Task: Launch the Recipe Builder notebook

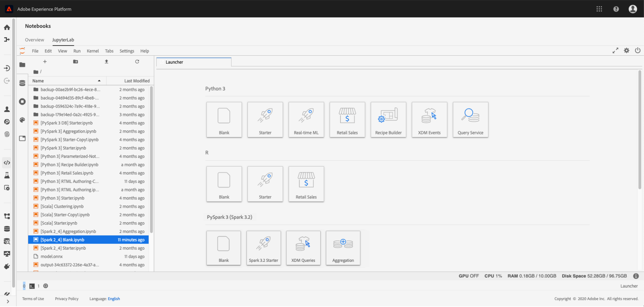Action: 388,120
